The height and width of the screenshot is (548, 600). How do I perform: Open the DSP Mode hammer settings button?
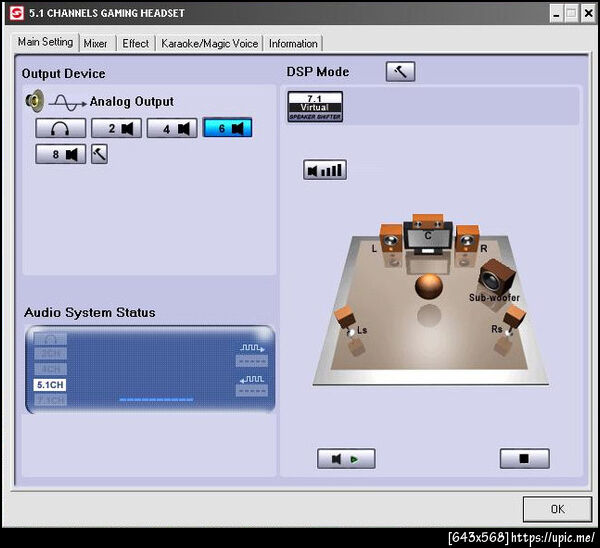[x=400, y=72]
